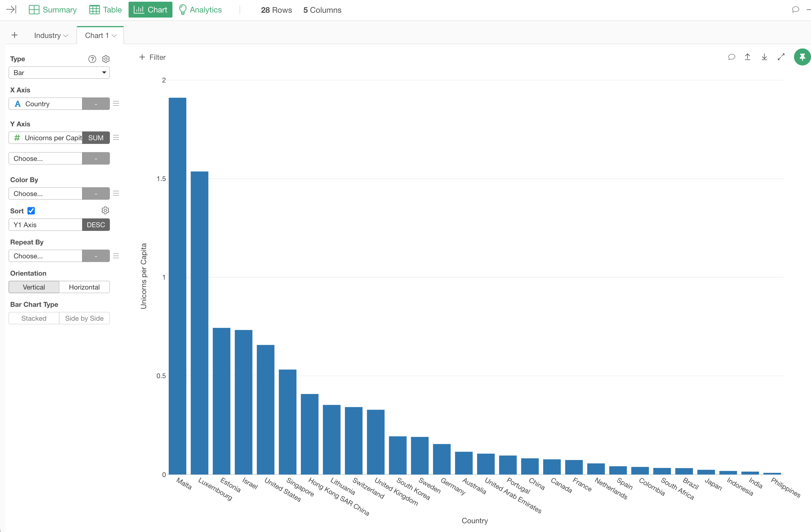Open Type settings gear icon
The image size is (811, 532).
pyautogui.click(x=106, y=59)
